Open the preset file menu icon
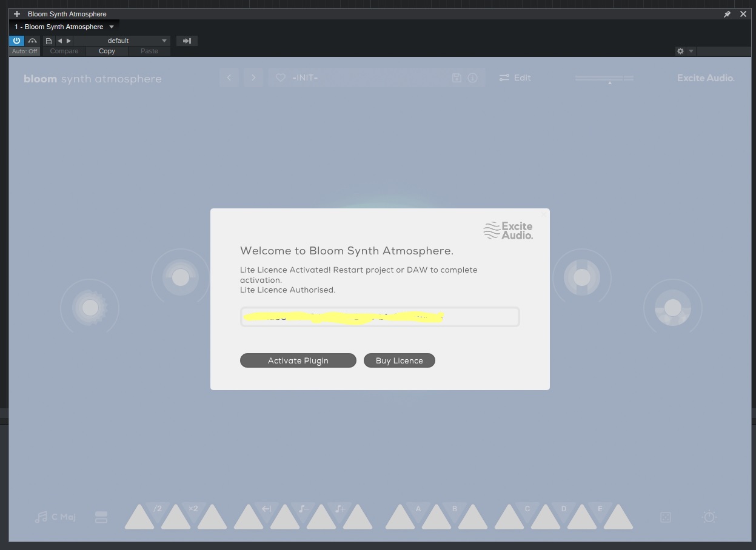This screenshot has height=550, width=756. (x=49, y=41)
